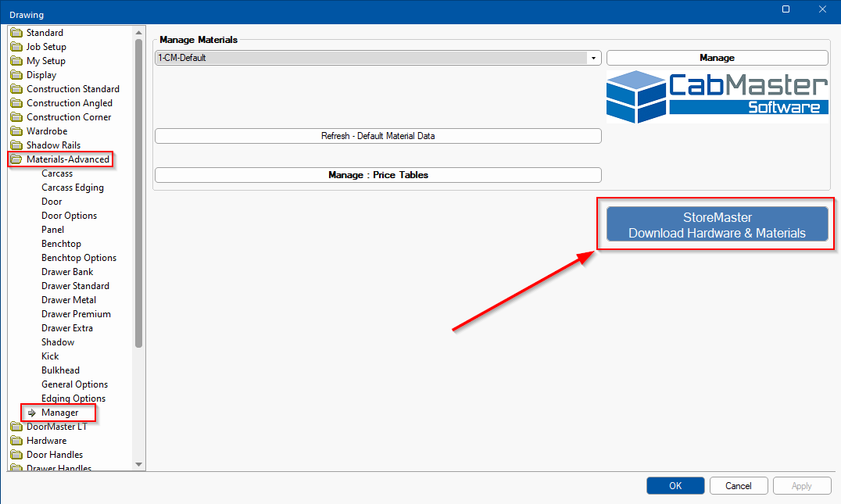Open the Benchtop page

pyautogui.click(x=61, y=244)
